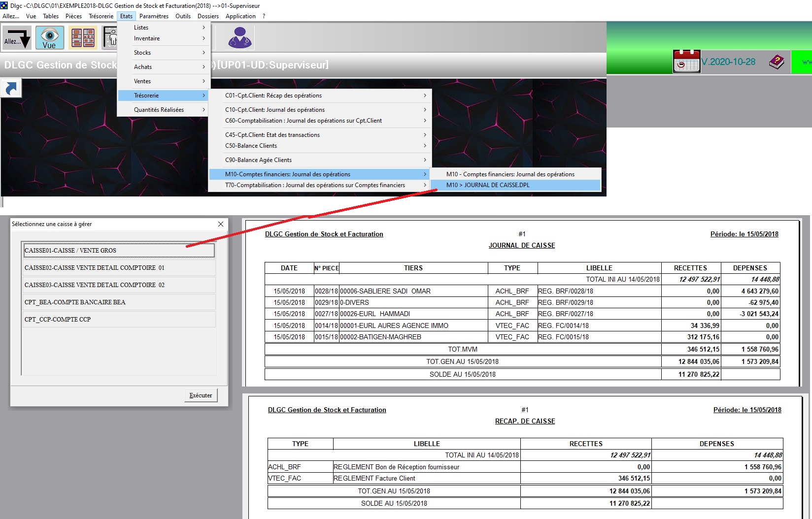Click version text V.2020-10-28
This screenshot has width=812, height=519.
(729, 62)
